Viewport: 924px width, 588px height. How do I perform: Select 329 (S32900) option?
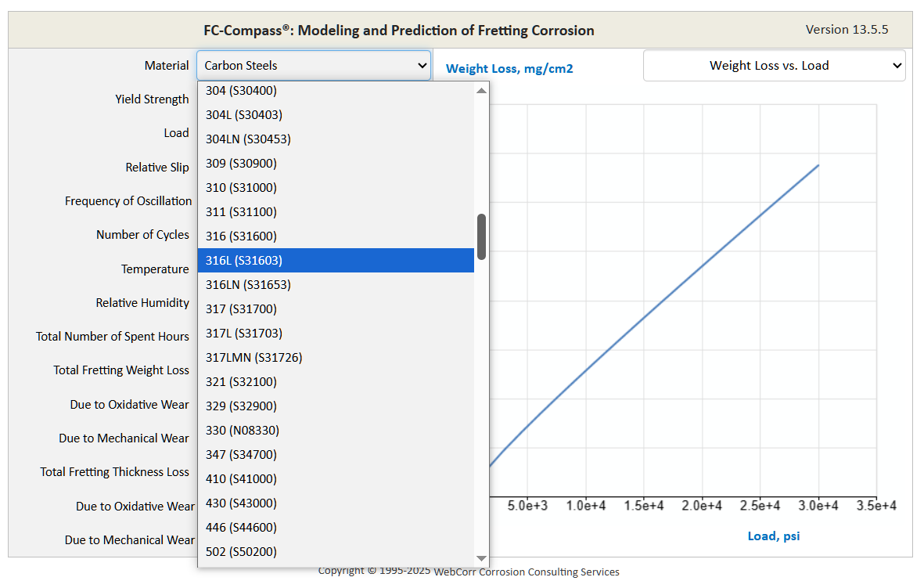point(336,406)
